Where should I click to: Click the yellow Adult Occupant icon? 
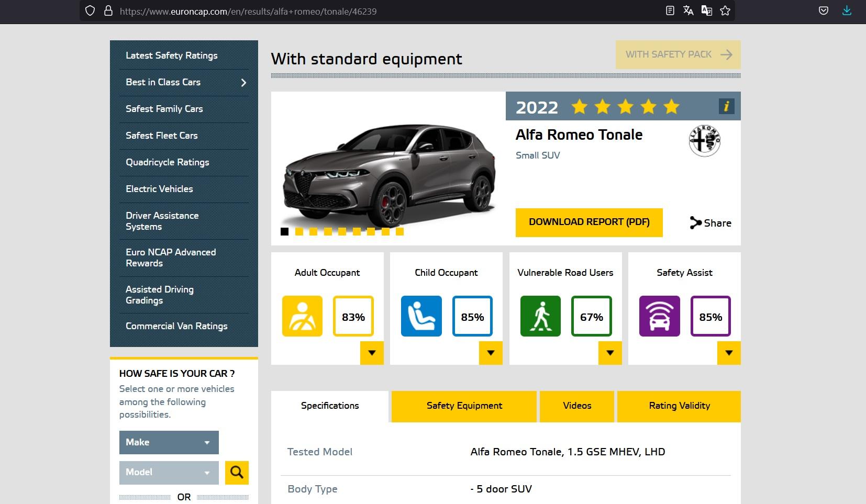(303, 316)
